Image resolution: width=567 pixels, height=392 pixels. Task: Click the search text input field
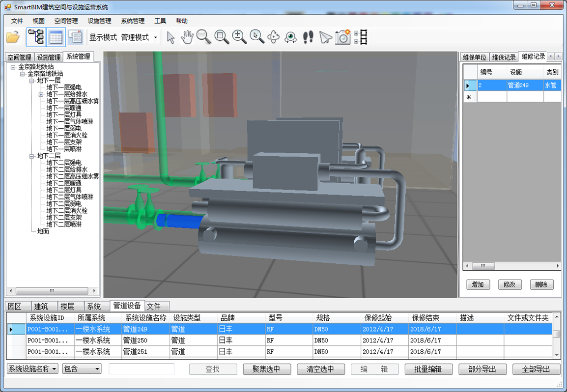tap(142, 369)
